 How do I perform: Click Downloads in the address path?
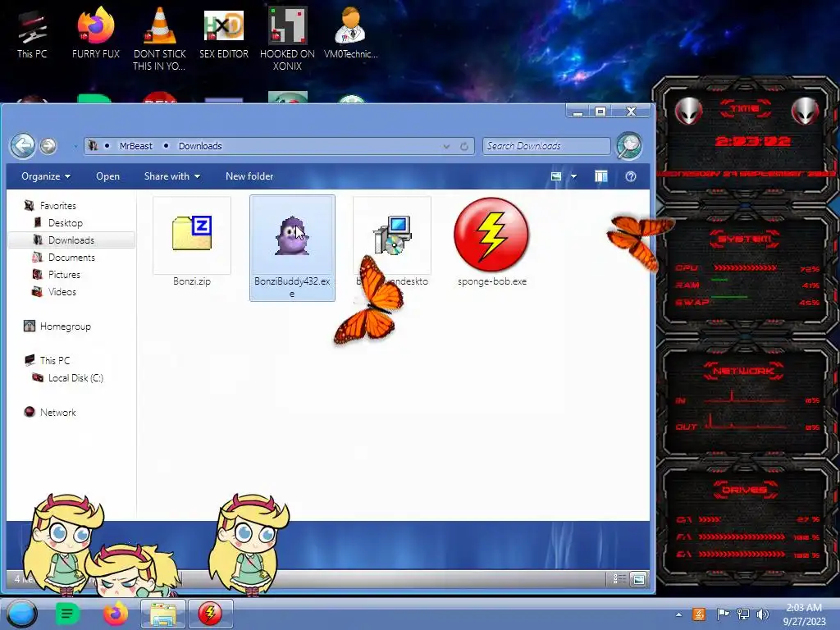(200, 146)
